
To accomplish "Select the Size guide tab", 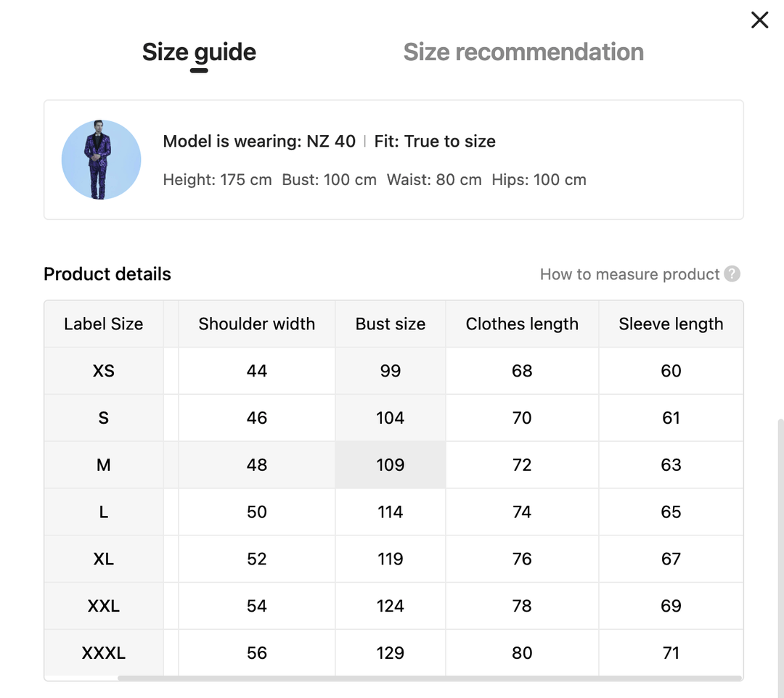I will click(x=199, y=52).
